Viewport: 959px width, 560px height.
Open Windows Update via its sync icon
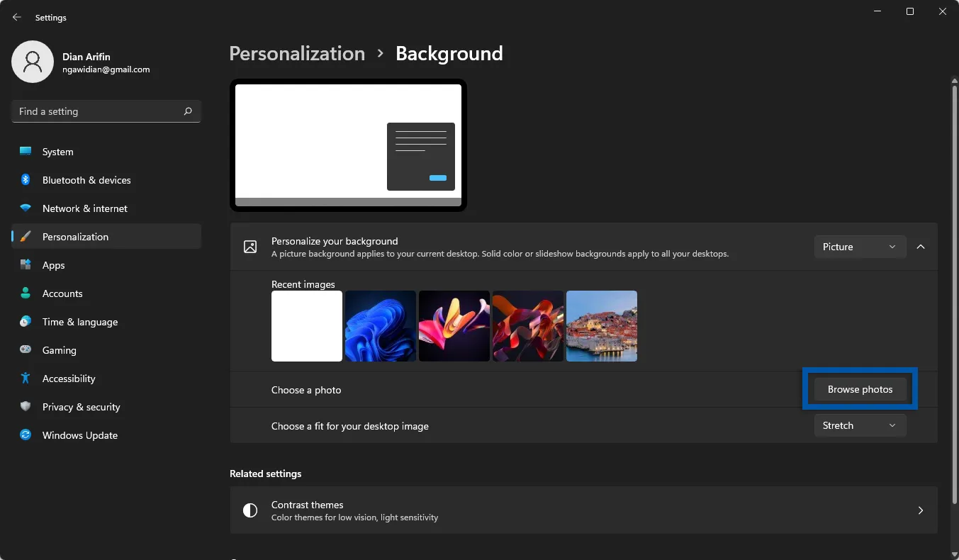[x=26, y=435]
